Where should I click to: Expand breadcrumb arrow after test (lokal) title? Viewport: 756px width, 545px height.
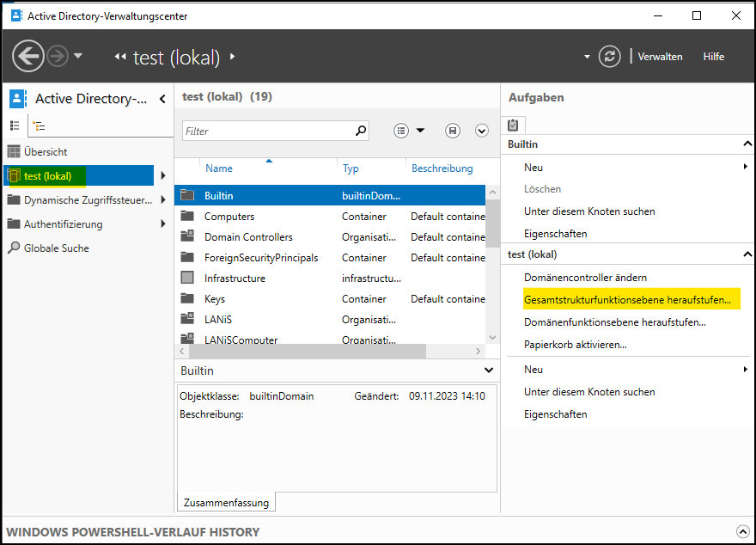(x=233, y=57)
